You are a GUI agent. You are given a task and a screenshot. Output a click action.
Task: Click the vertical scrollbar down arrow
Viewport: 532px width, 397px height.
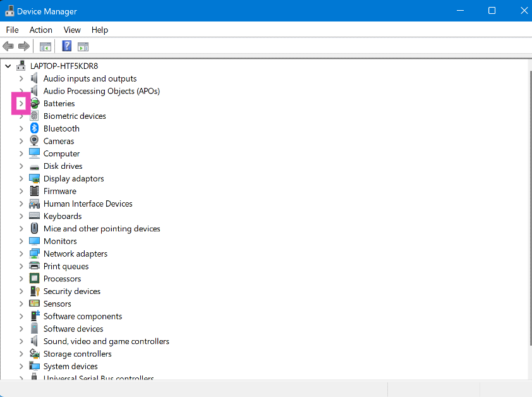pos(528,376)
